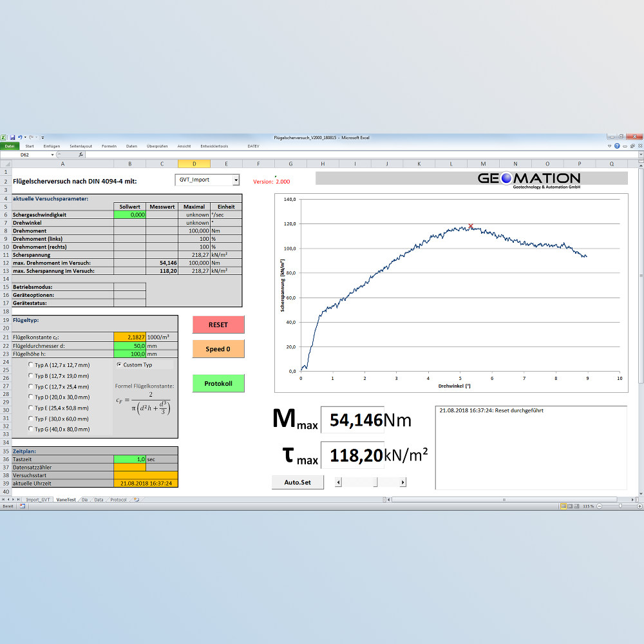Select the Flügelhöhe cell with 100,0
644x644 pixels.
pos(130,354)
